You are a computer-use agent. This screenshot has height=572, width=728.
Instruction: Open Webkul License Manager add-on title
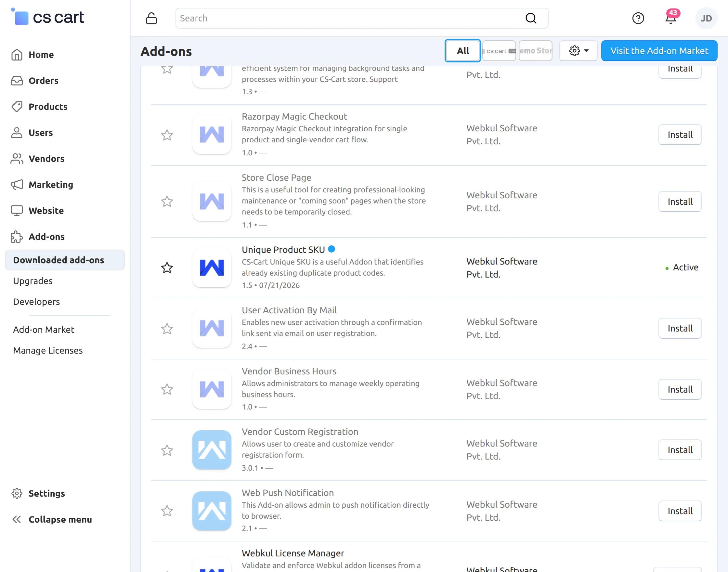[293, 553]
